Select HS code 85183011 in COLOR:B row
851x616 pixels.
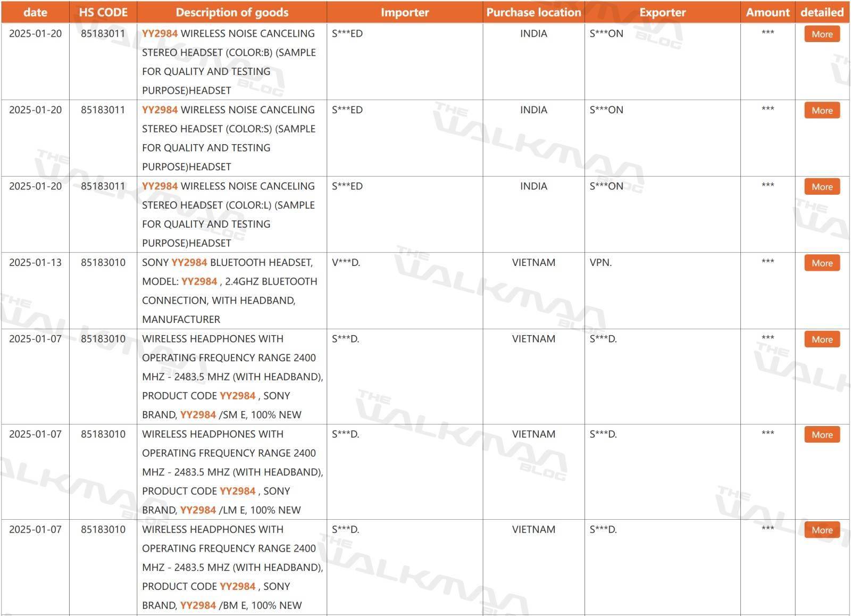tap(103, 34)
